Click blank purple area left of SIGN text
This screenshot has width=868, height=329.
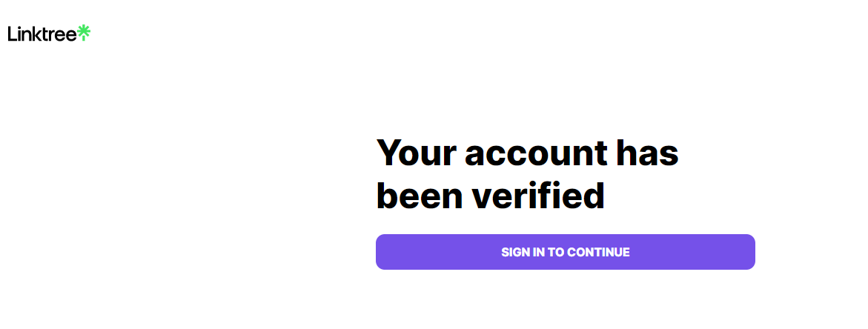pyautogui.click(x=437, y=252)
